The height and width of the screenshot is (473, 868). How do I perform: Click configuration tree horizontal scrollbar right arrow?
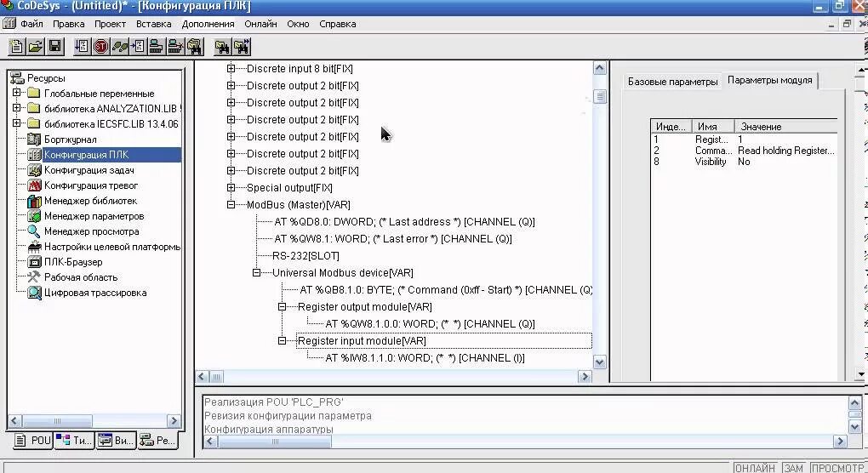(x=585, y=377)
